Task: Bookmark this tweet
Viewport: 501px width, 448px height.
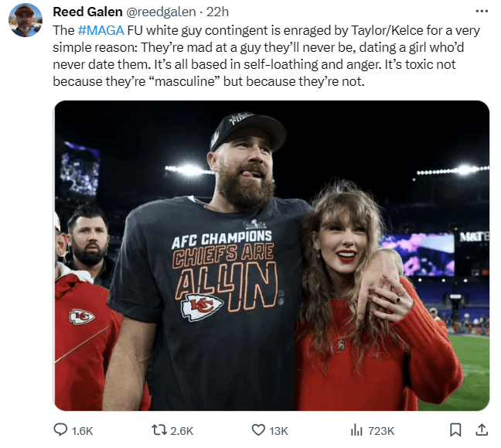Action: (456, 430)
